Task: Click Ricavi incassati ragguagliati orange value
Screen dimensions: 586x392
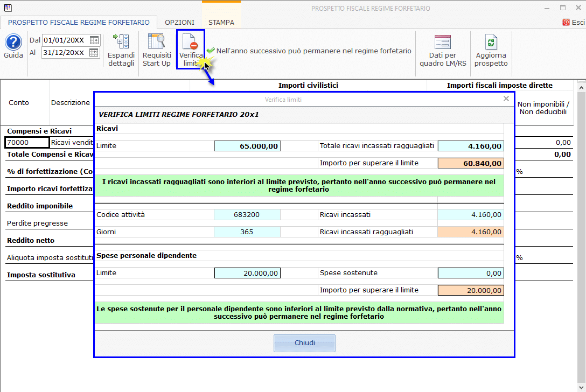Action: (471, 232)
